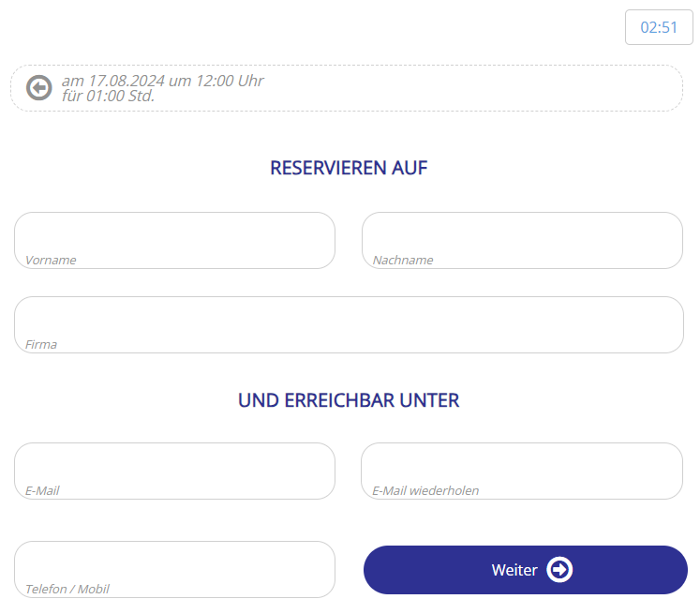Click the Firma placeholder label
This screenshot has height=614, width=700.
[x=41, y=344]
